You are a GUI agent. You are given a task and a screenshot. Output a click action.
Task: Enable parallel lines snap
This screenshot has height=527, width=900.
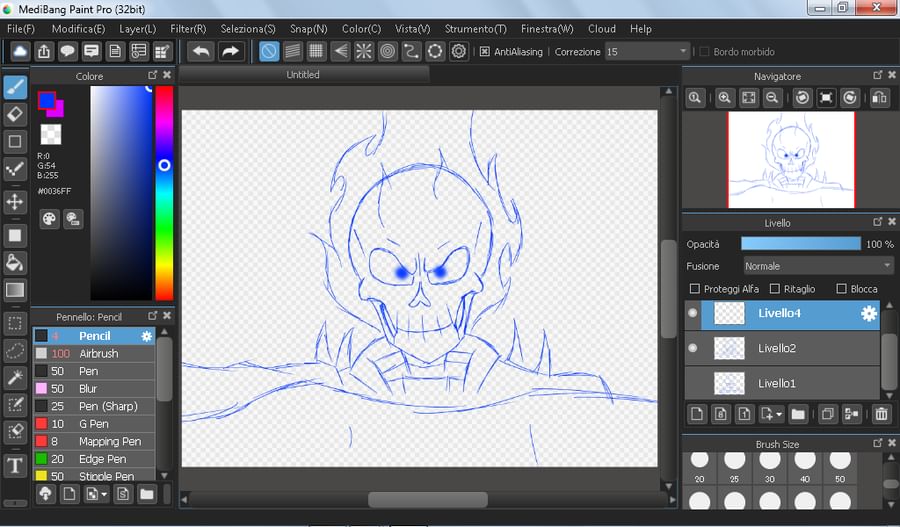click(x=293, y=52)
